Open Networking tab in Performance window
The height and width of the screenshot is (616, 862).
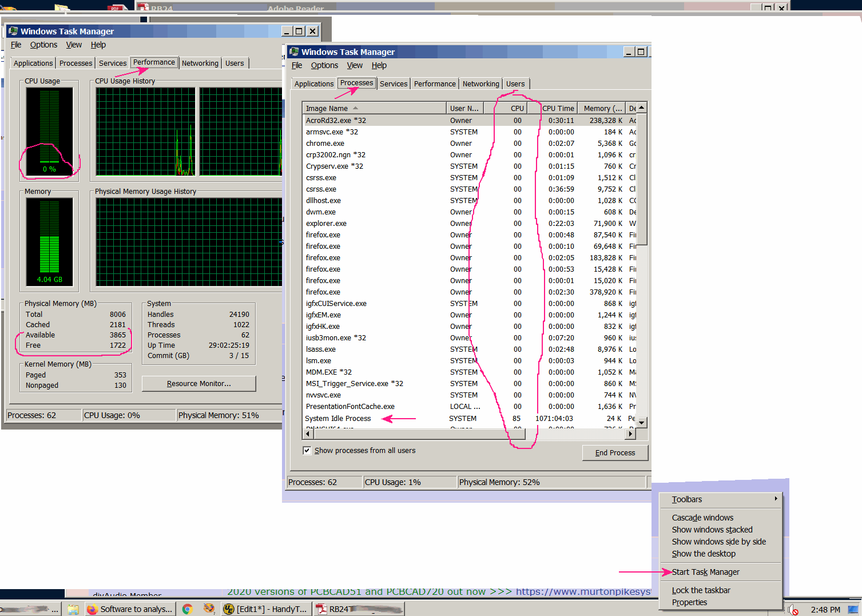click(200, 63)
